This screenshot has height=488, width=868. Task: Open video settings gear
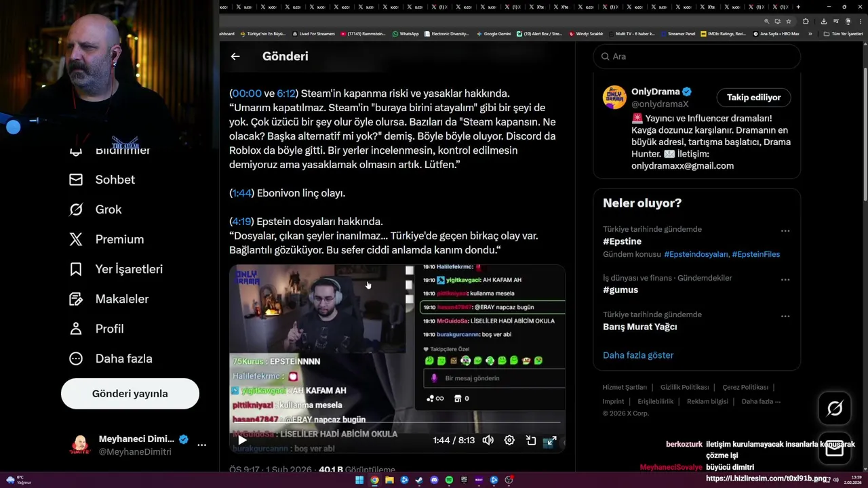click(x=509, y=441)
